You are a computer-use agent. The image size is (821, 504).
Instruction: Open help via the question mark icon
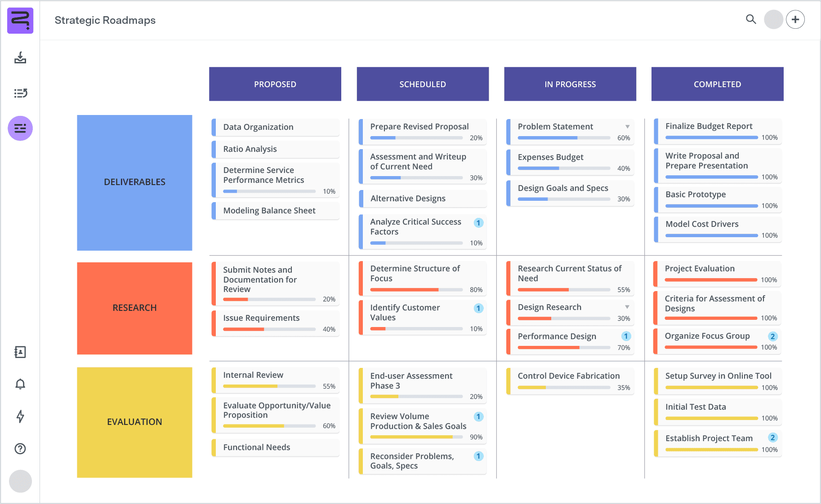(x=20, y=449)
